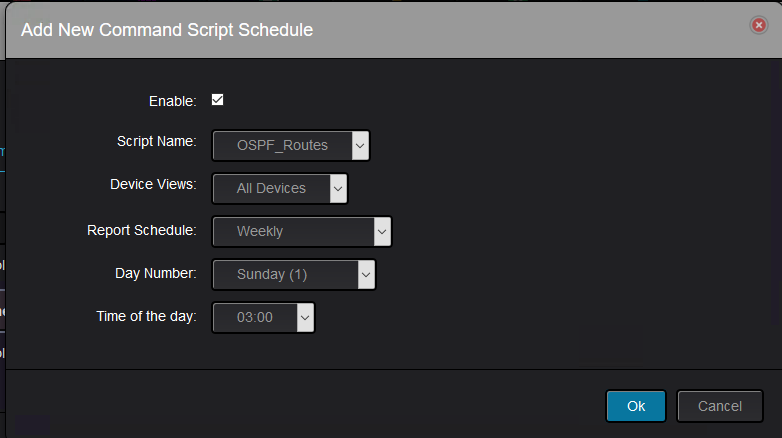The width and height of the screenshot is (782, 438).
Task: Click the 03:00 time value
Action: click(255, 317)
